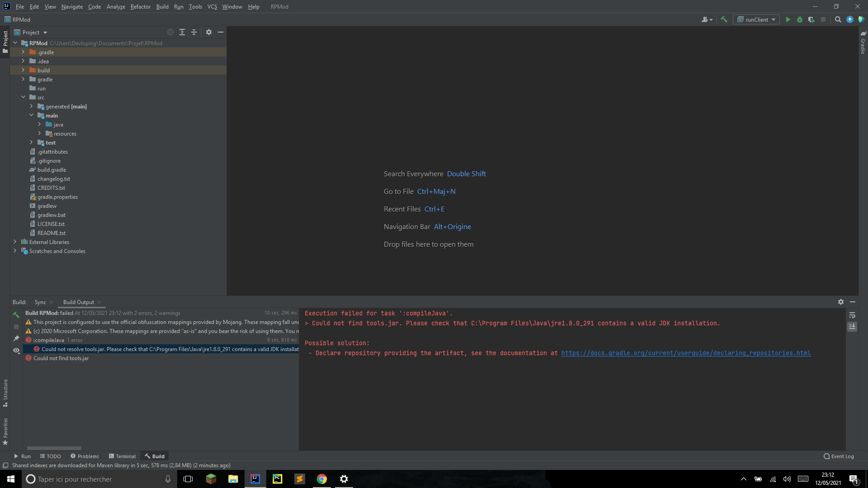
Task: Open the Refactor menu
Action: (140, 7)
